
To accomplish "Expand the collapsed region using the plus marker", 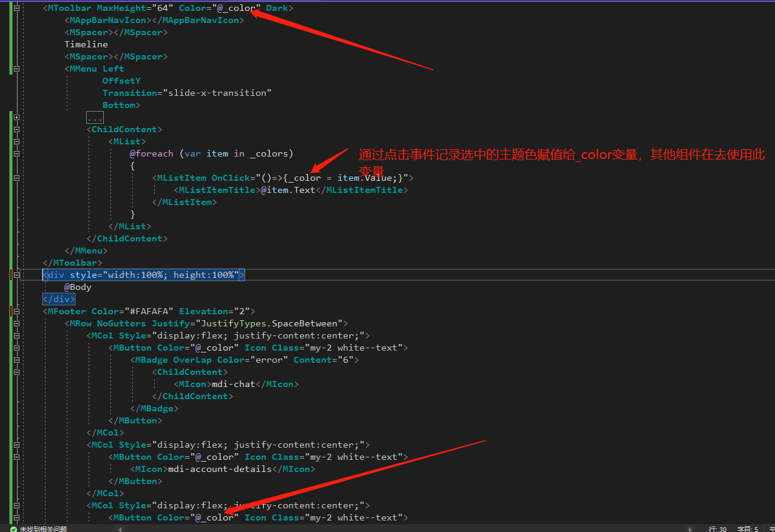I will click(16, 117).
